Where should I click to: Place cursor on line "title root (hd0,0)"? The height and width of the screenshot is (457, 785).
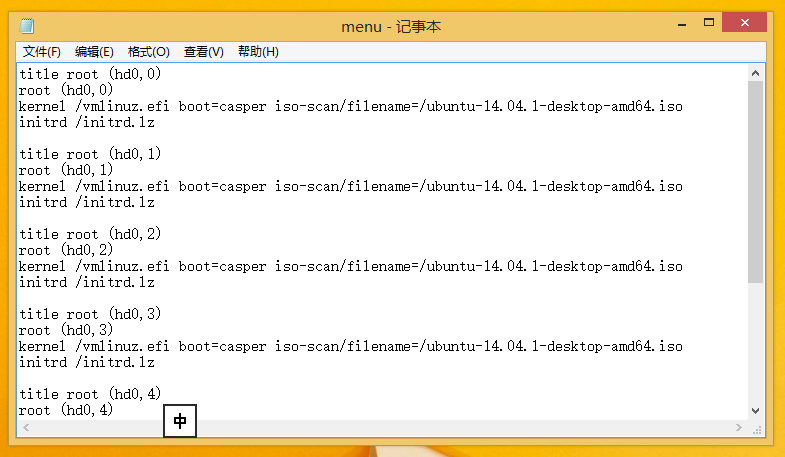tap(90, 74)
